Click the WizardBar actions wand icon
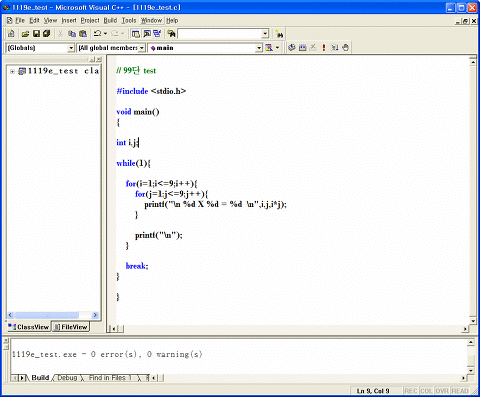 (x=269, y=48)
